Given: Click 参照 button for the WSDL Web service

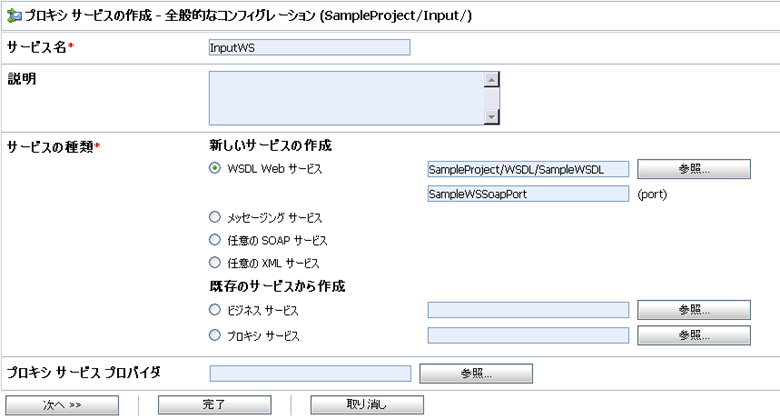Looking at the screenshot, I should pos(694,169).
